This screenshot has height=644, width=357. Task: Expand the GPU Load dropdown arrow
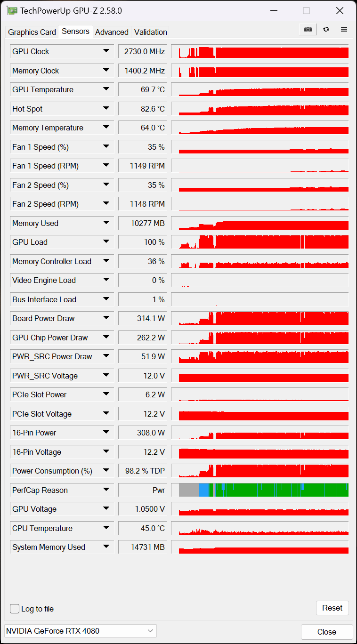click(x=106, y=242)
